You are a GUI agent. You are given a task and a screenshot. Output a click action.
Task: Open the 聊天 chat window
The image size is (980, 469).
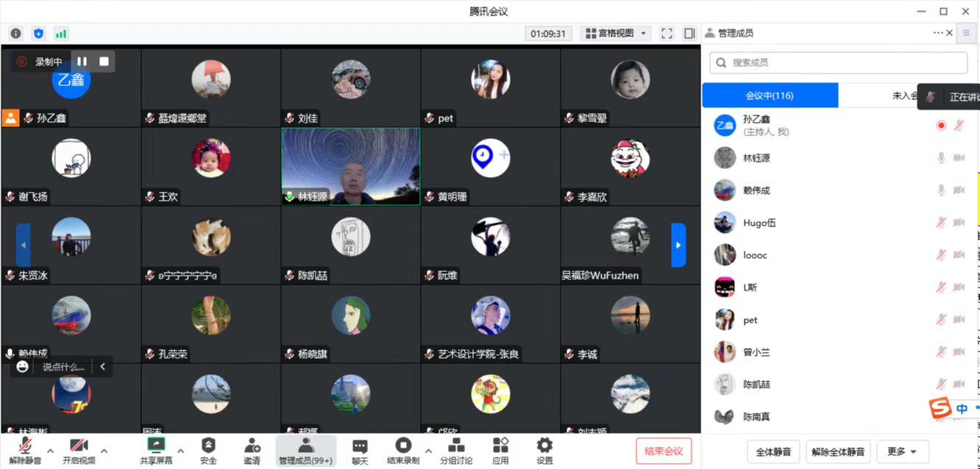coord(359,450)
